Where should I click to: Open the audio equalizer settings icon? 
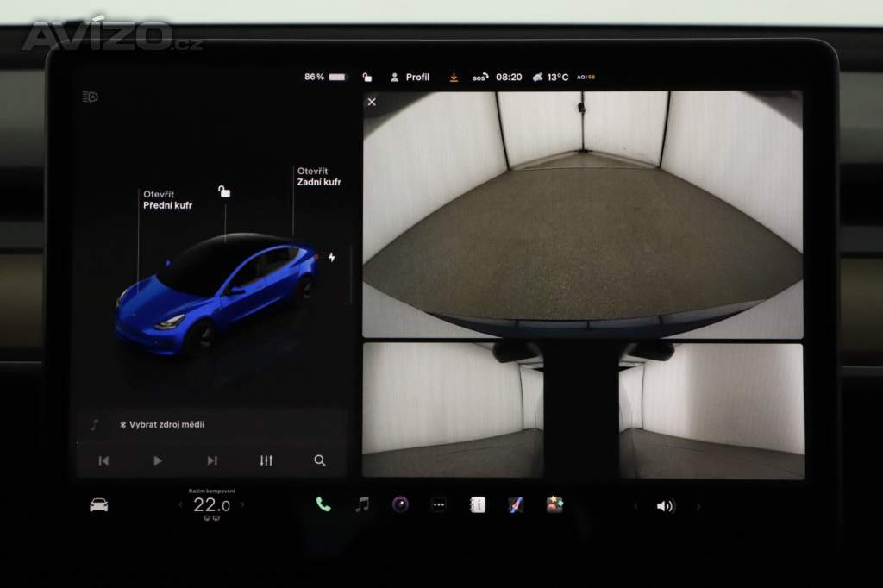pos(266,460)
